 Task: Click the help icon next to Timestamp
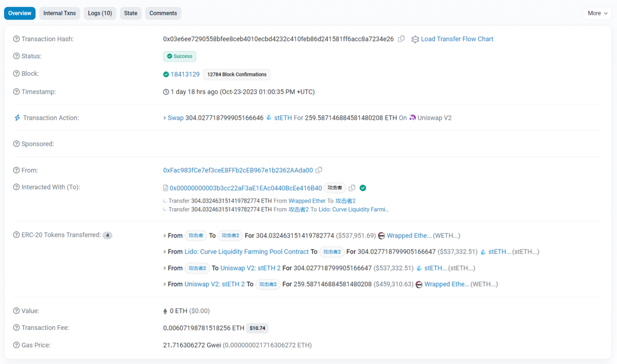[x=16, y=92]
